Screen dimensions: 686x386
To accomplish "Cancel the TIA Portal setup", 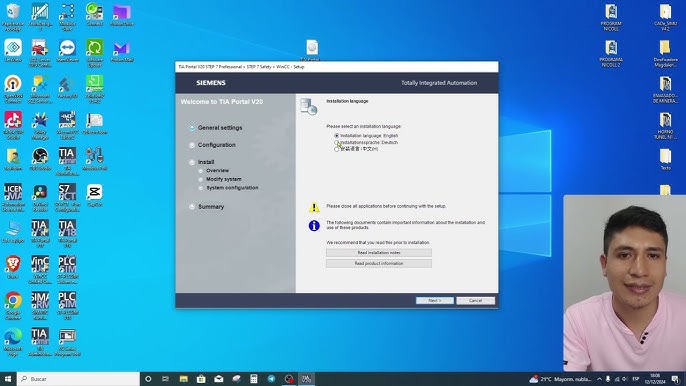I will pos(475,301).
